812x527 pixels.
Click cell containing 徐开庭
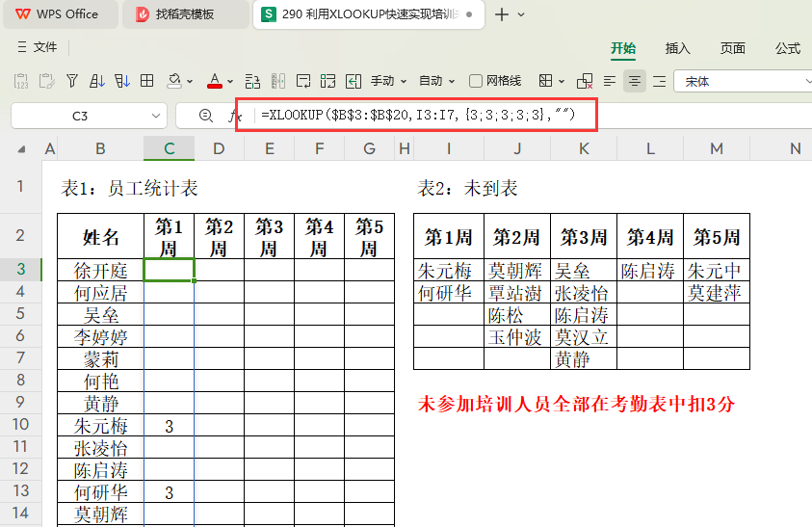(100, 270)
